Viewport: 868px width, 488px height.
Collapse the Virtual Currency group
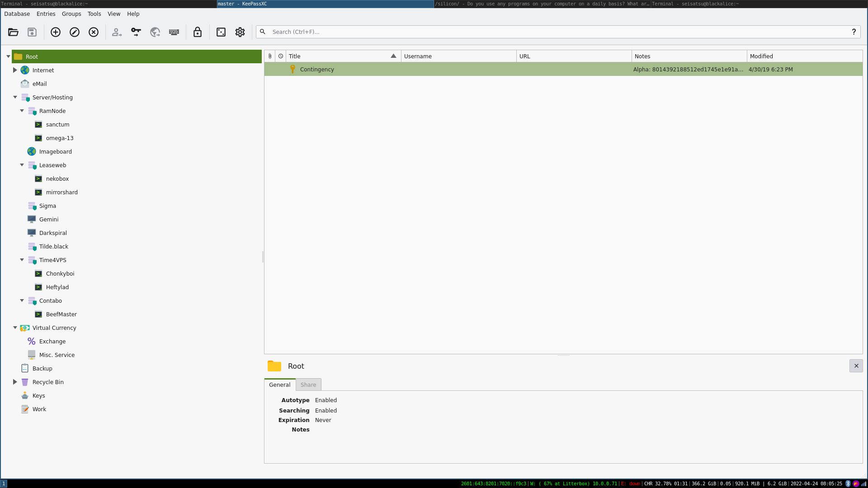pos(15,328)
